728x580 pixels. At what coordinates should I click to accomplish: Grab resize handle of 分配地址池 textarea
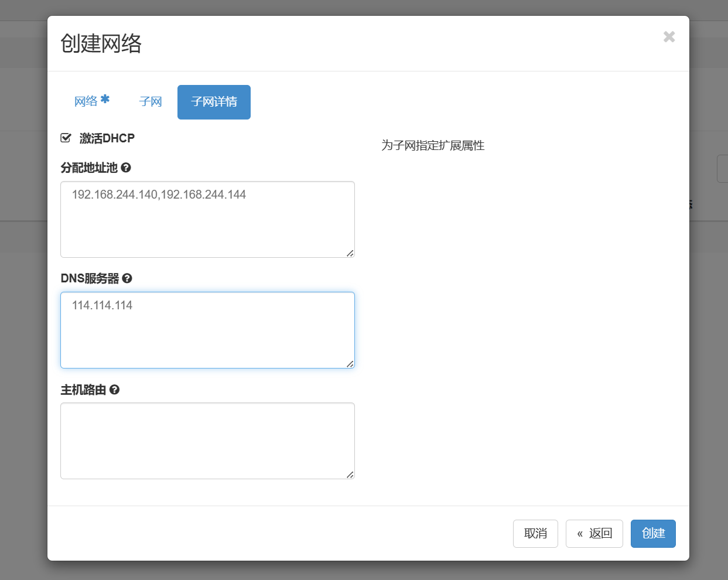(x=350, y=253)
